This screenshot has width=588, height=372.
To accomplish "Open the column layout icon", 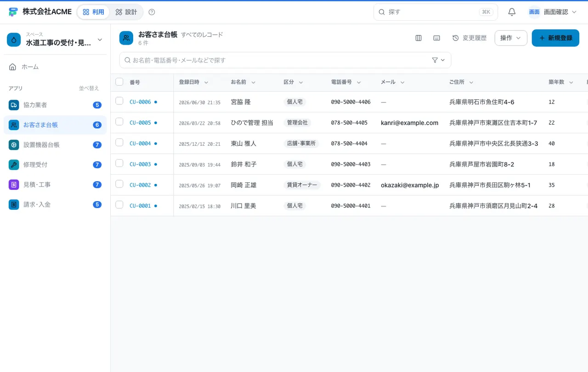I will (x=418, y=38).
